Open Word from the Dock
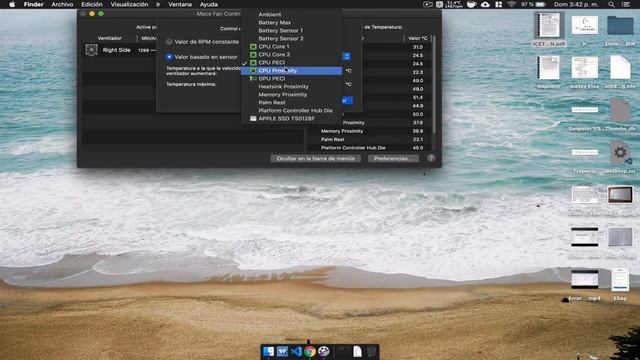The image size is (640, 360). (282, 351)
